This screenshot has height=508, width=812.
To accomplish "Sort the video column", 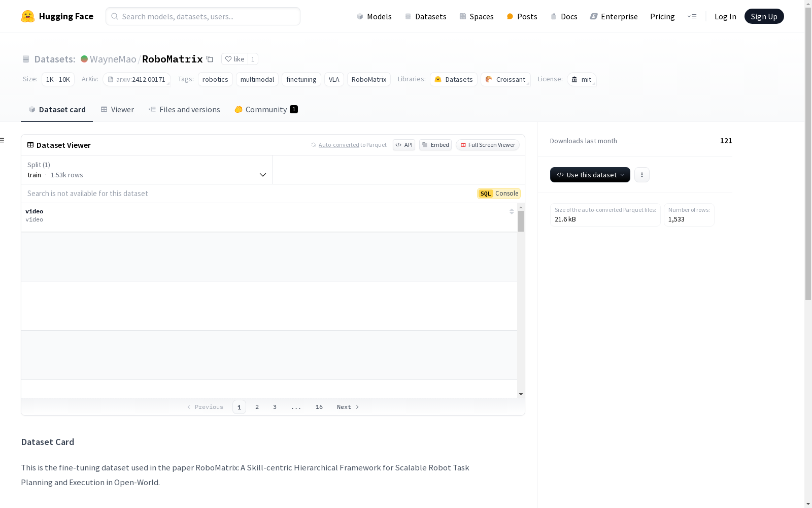I will [512, 212].
